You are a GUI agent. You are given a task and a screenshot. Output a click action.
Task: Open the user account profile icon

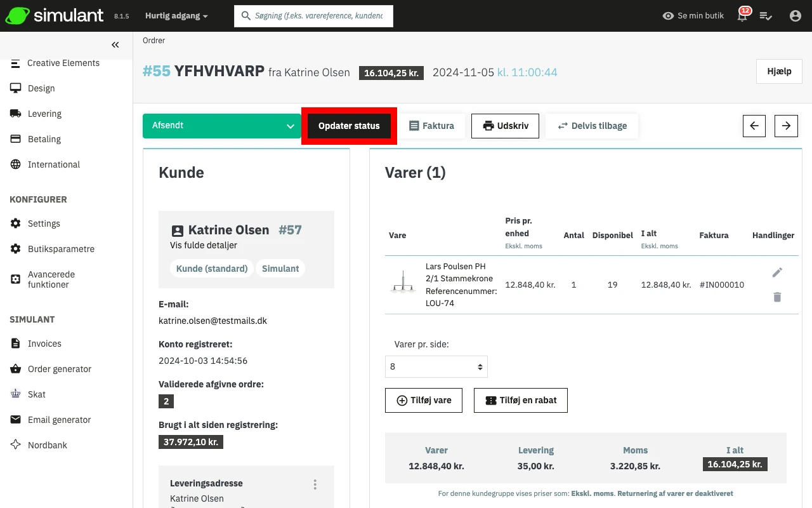796,16
